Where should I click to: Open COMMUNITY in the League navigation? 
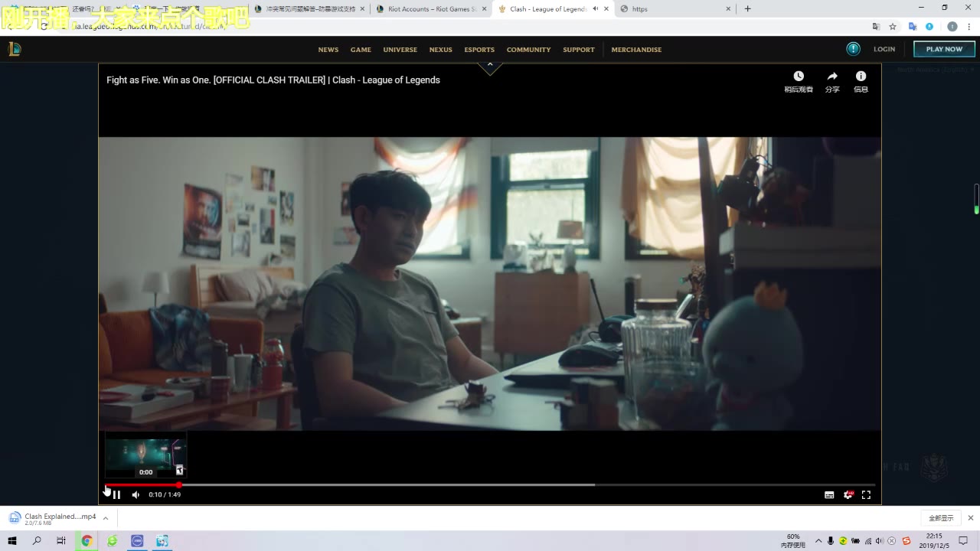[x=528, y=50]
